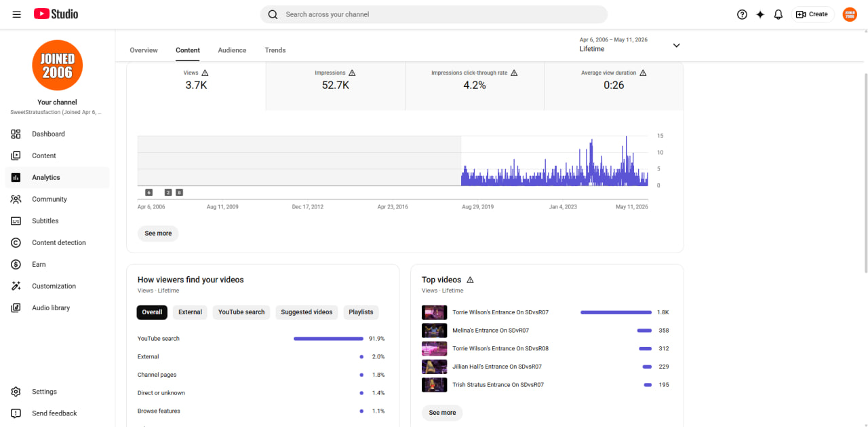Open the notifications bell
Viewport: 868px width, 427px height.
778,14
